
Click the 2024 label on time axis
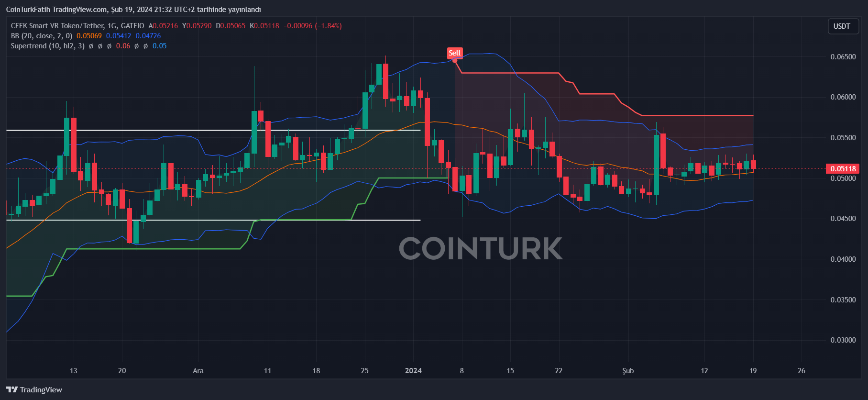pyautogui.click(x=413, y=371)
